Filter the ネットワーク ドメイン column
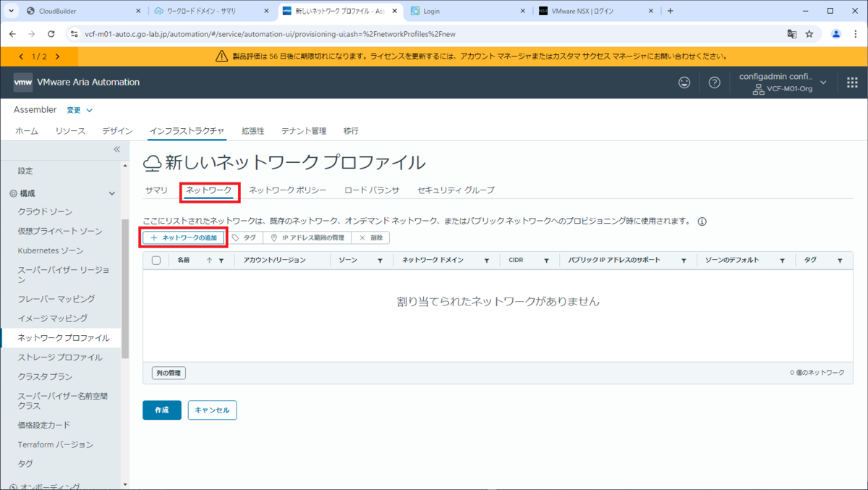 click(x=488, y=261)
